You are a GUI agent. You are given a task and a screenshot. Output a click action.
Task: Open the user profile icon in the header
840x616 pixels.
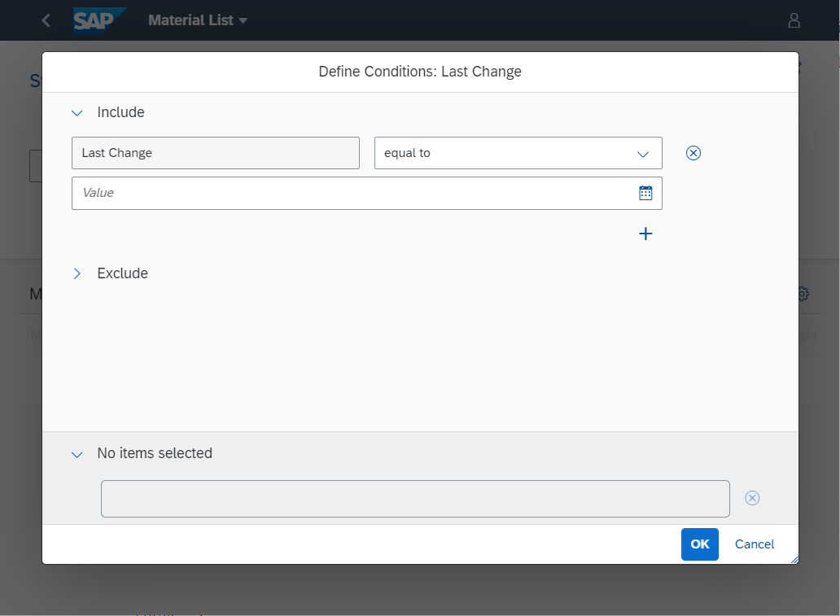coord(794,20)
